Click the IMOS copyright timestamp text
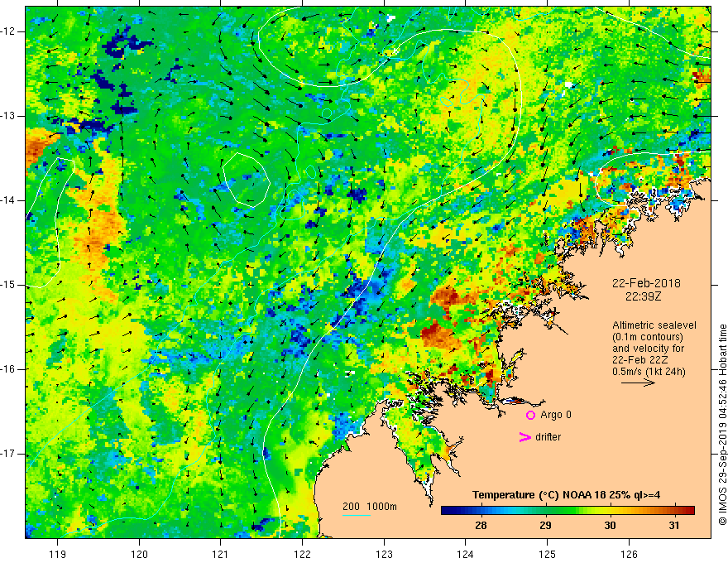 [722, 425]
